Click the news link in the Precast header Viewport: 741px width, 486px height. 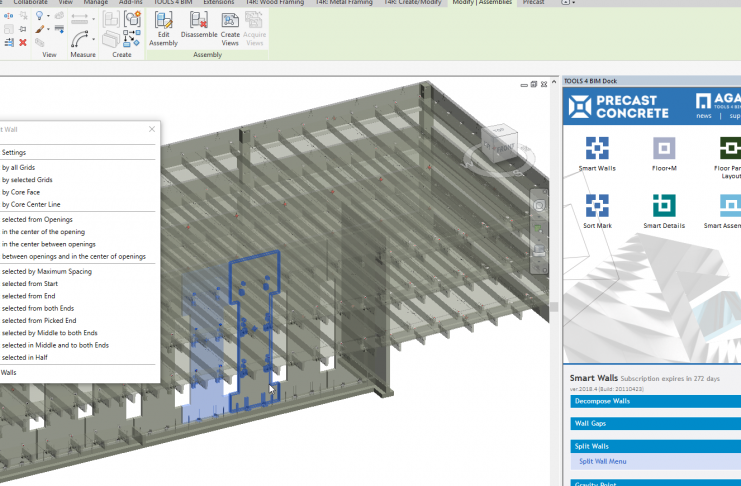704,116
